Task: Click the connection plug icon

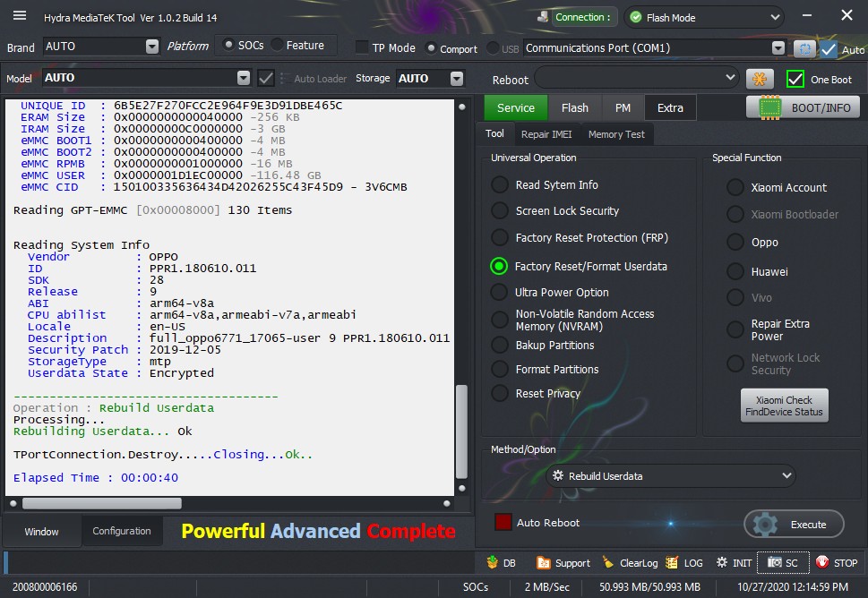Action: 543,17
